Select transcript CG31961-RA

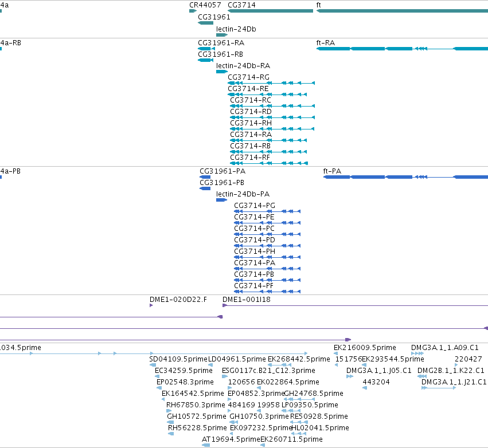pyautogui.click(x=206, y=49)
